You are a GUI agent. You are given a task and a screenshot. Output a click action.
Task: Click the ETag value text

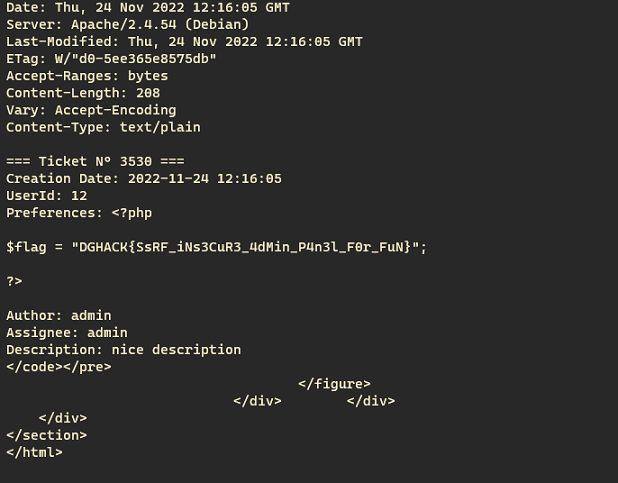tap(136, 59)
